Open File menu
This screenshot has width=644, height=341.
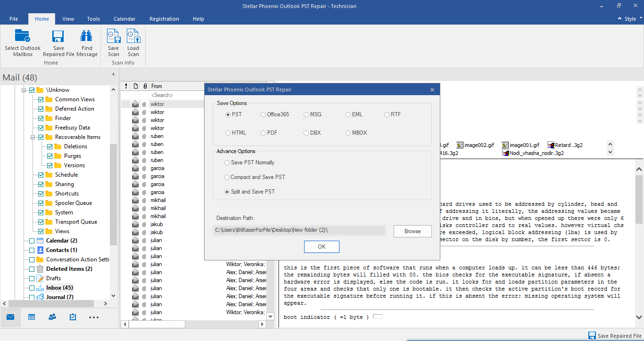pos(14,19)
